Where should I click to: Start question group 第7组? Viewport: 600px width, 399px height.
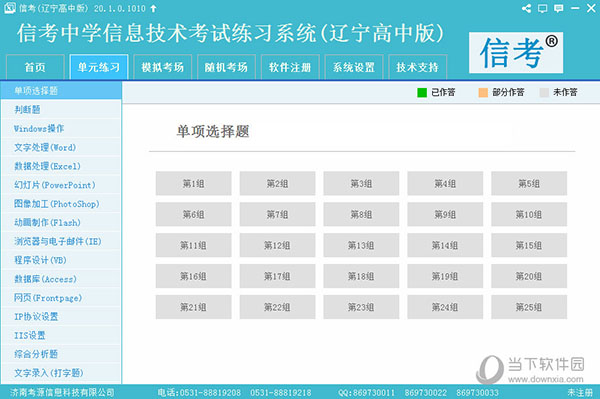point(277,215)
